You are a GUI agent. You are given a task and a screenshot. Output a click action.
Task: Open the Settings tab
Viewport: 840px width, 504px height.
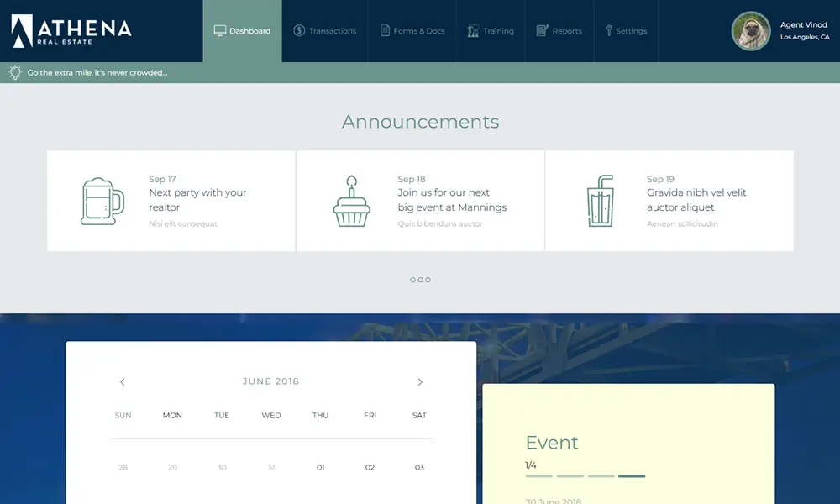pos(626,31)
